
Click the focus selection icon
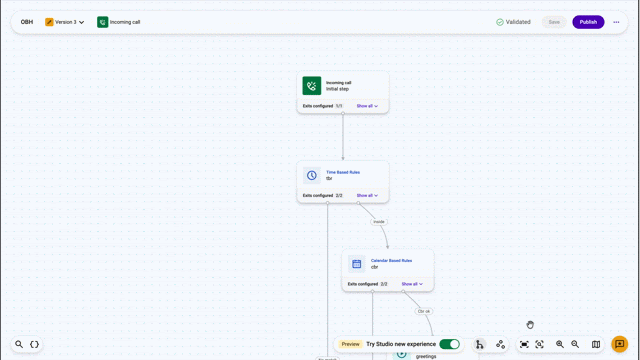(539, 344)
